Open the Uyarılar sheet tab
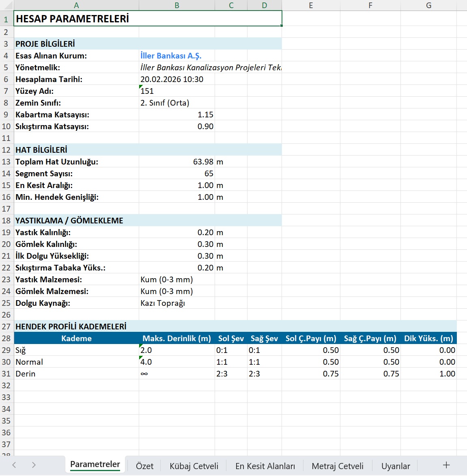The height and width of the screenshot is (476, 467). [396, 466]
